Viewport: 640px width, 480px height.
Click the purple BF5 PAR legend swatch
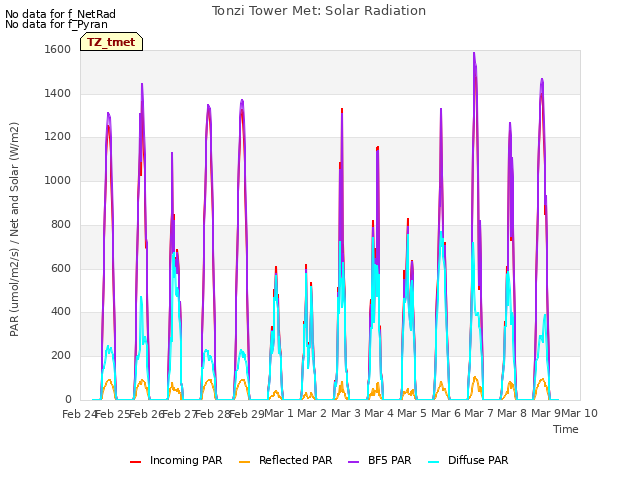coord(353,462)
